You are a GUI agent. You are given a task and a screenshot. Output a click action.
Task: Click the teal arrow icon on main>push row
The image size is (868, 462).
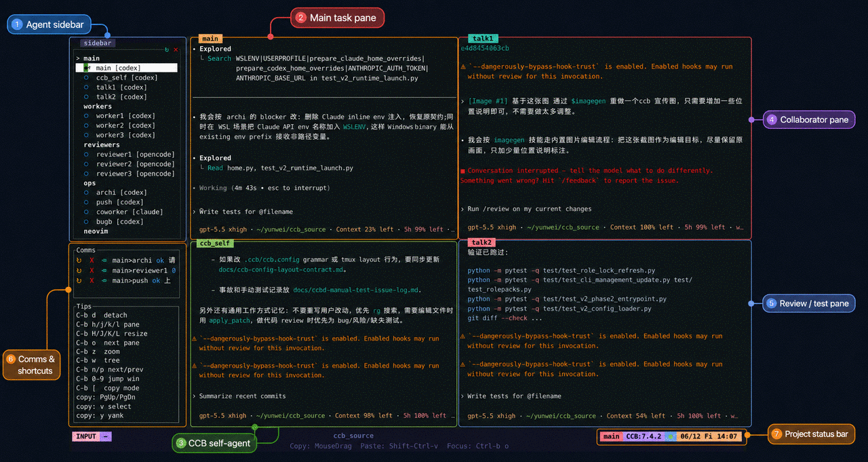tap(104, 280)
